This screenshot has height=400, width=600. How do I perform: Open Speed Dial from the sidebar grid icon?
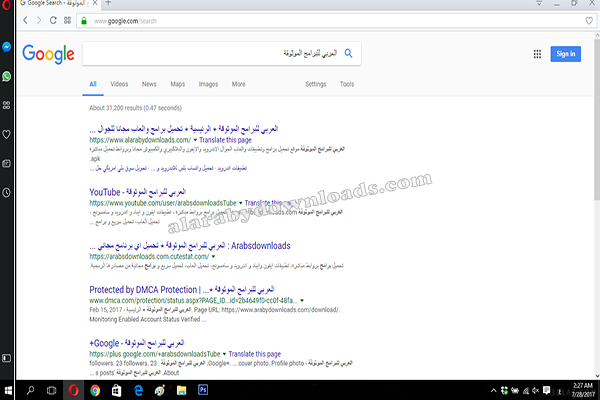click(x=7, y=105)
